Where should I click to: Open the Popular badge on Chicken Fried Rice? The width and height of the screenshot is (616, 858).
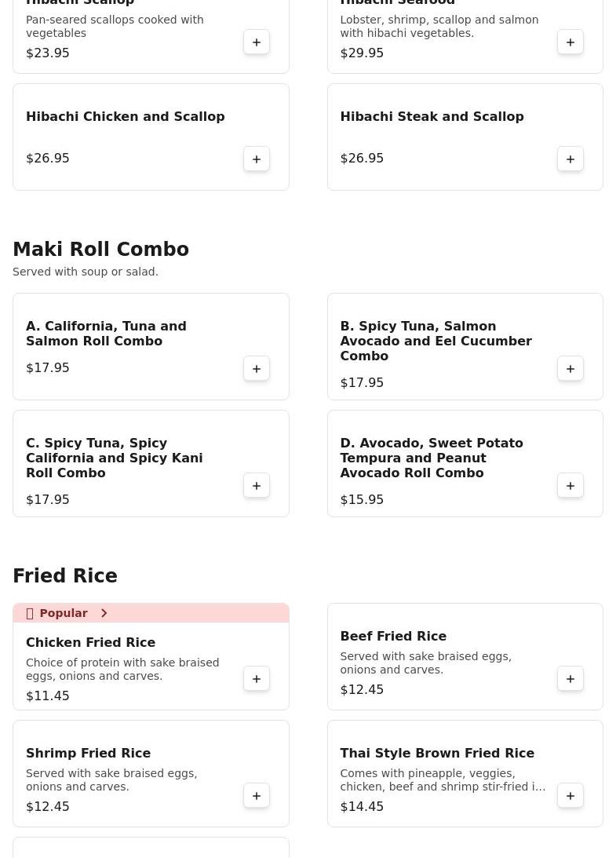[63, 613]
